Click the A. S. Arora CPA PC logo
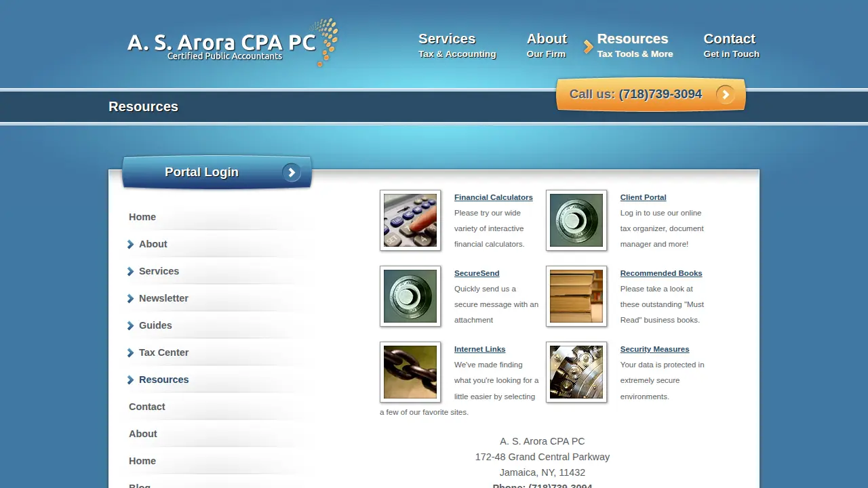The width and height of the screenshot is (868, 488). click(233, 43)
